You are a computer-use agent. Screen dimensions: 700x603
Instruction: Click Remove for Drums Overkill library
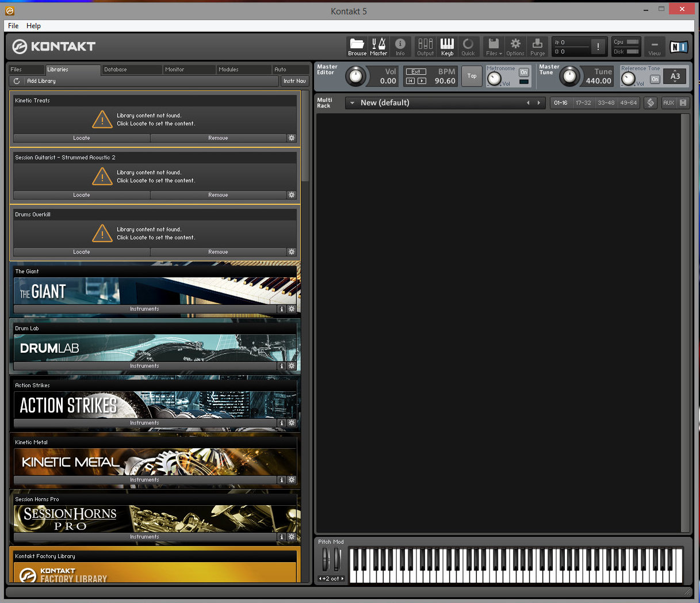pos(218,252)
